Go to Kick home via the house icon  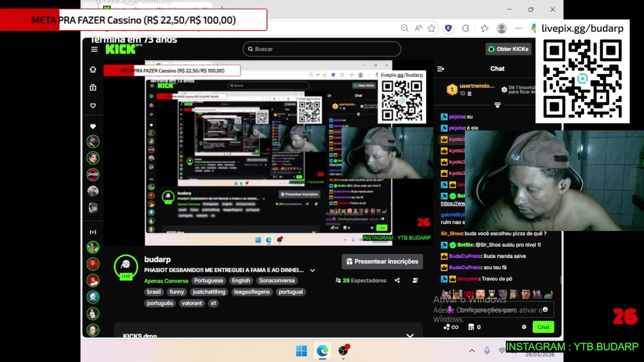point(93,69)
